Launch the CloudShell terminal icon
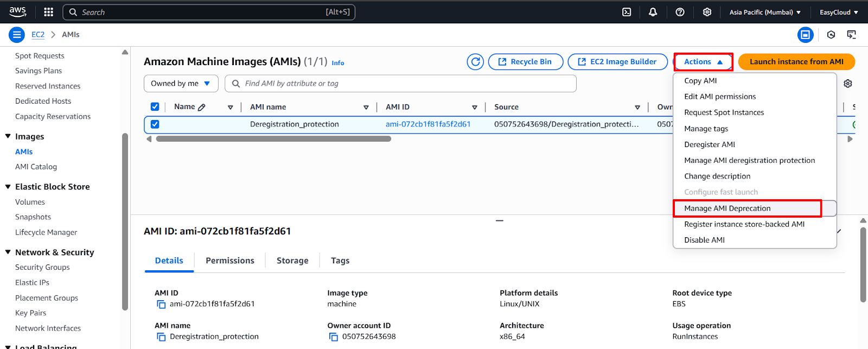Viewport: 868px width, 349px height. (627, 12)
